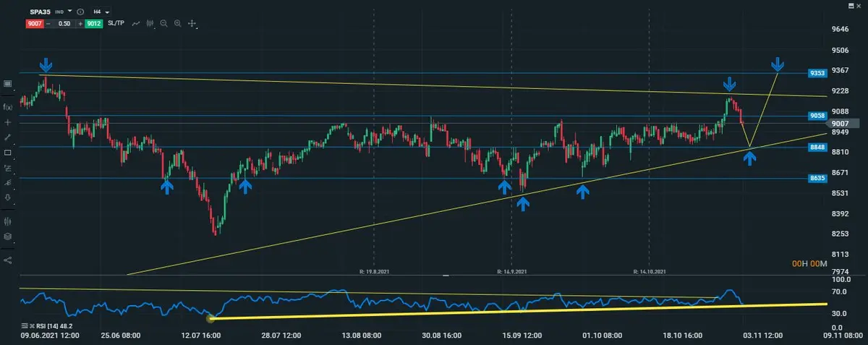Viewport: 868px width, 345px height.
Task: Increase volume with the plus stepper
Action: 80,24
